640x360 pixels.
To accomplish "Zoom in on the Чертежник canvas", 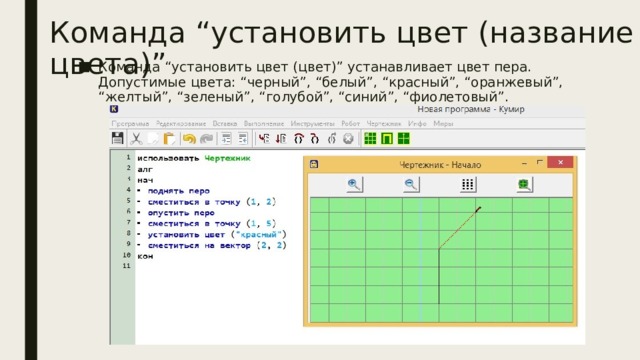I will 354,185.
